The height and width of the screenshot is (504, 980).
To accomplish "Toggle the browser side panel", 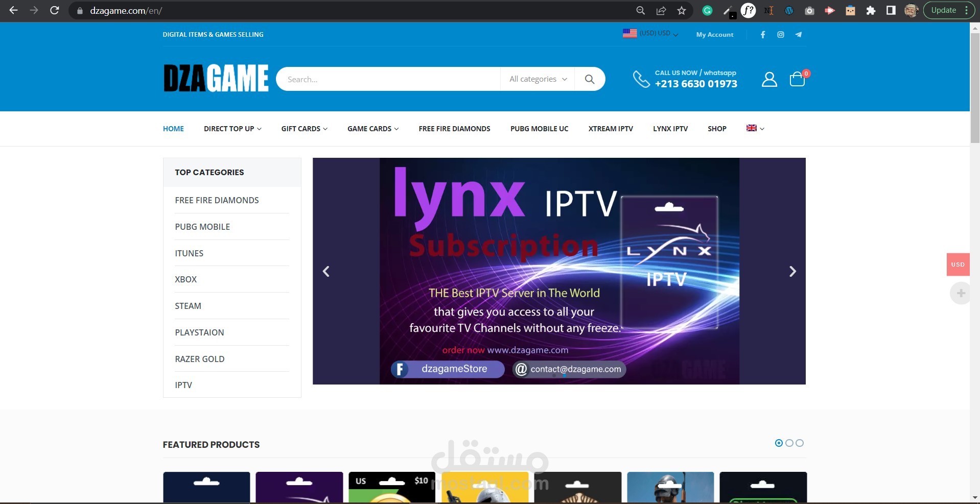I will click(891, 10).
